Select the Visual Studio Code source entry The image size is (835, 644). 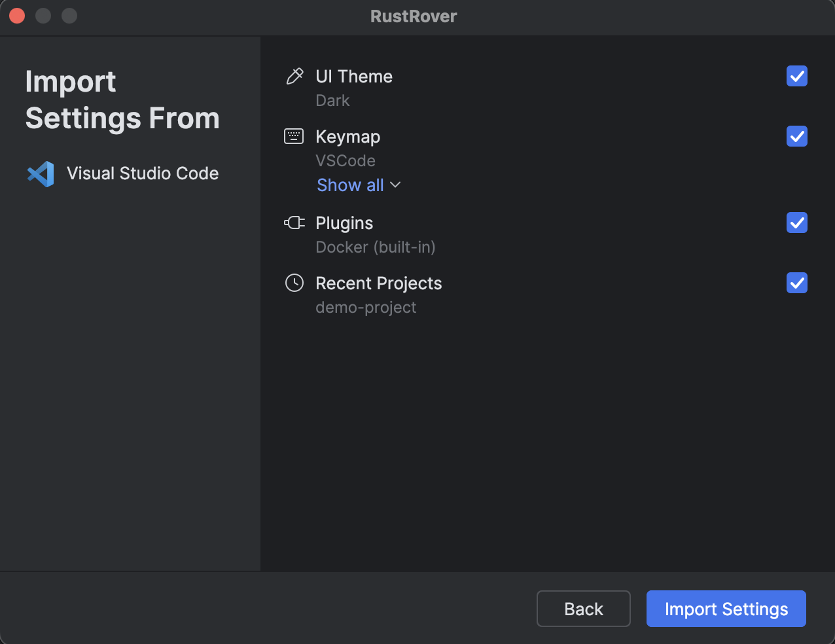pos(142,173)
